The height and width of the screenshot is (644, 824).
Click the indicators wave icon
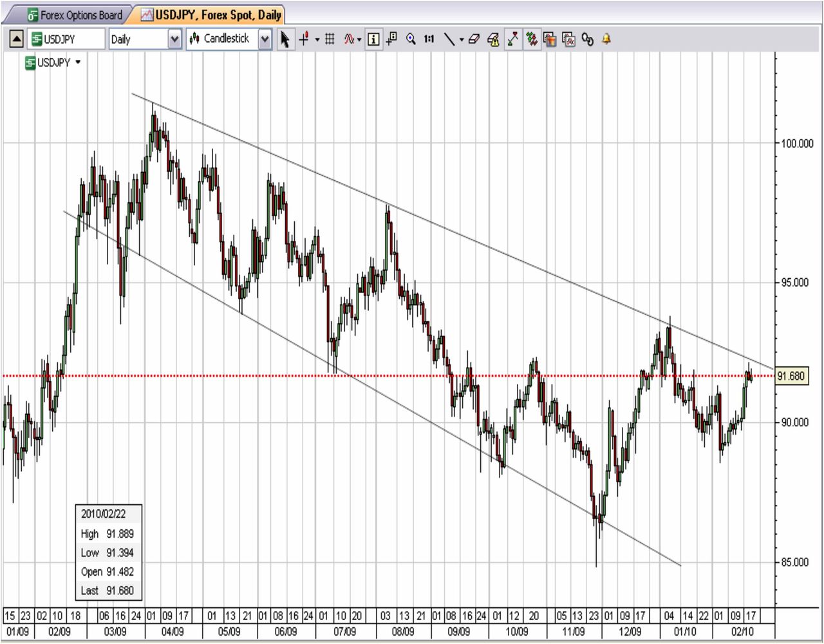tap(349, 39)
